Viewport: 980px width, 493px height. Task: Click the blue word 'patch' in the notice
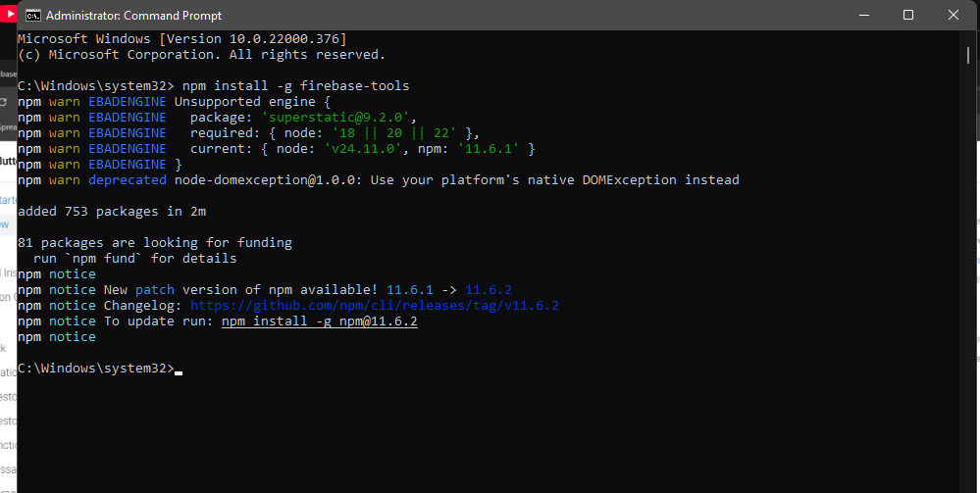tap(155, 290)
